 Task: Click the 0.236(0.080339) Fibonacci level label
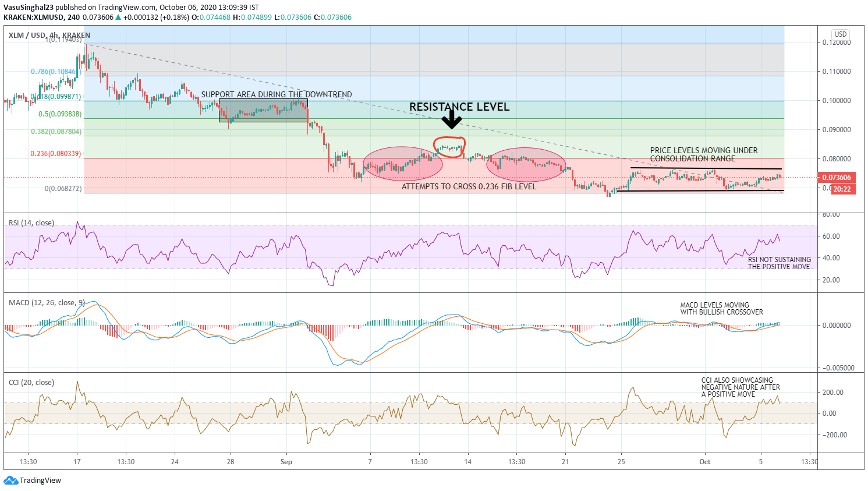(56, 154)
